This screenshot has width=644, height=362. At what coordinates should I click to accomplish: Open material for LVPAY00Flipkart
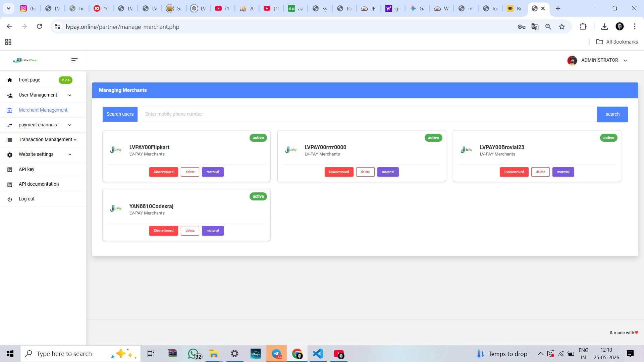point(213,172)
